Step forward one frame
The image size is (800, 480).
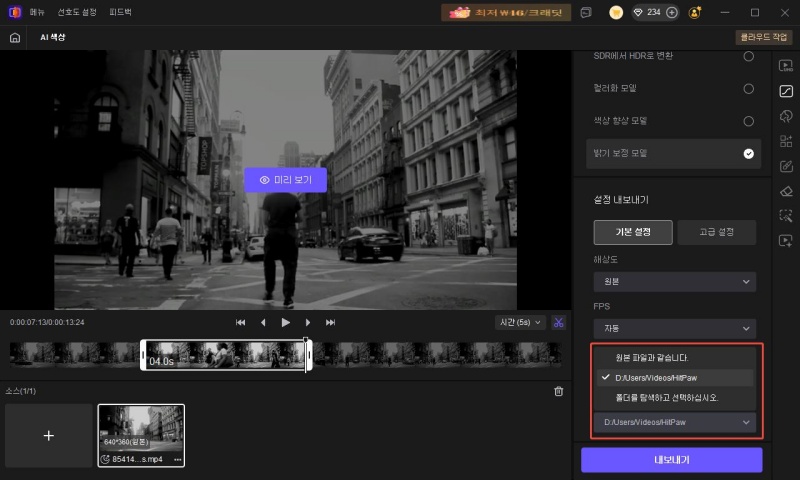[x=308, y=322]
